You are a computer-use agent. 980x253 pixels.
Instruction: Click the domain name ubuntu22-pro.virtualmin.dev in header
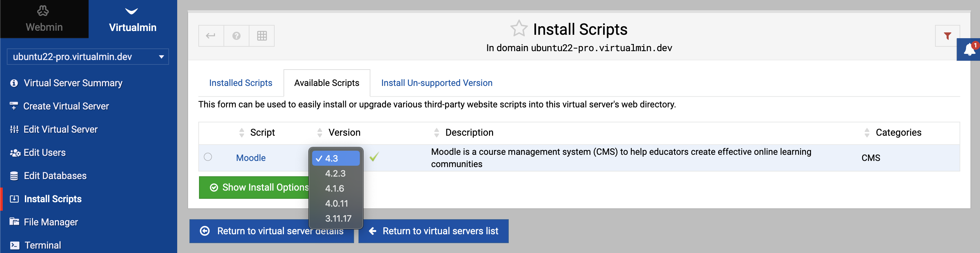click(601, 48)
